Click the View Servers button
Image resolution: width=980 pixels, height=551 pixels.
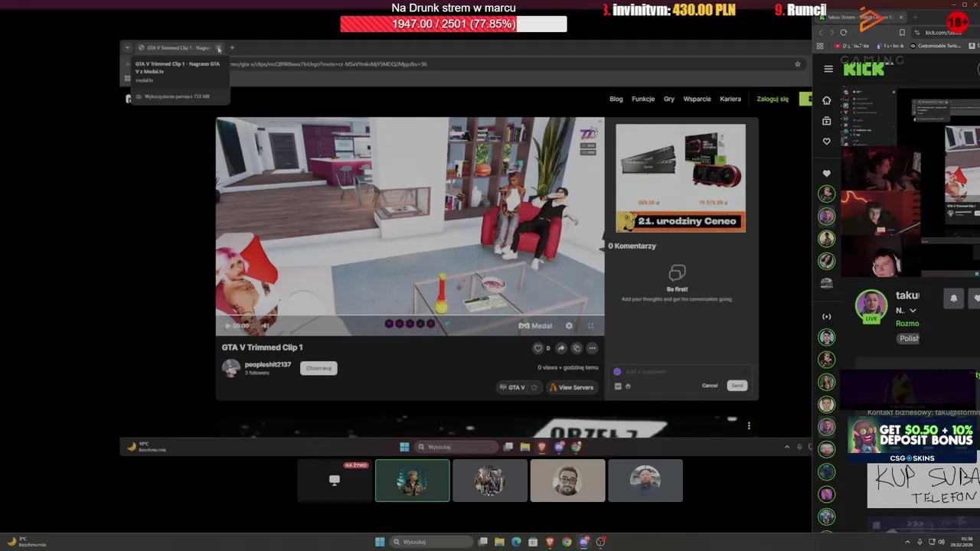[x=571, y=387]
